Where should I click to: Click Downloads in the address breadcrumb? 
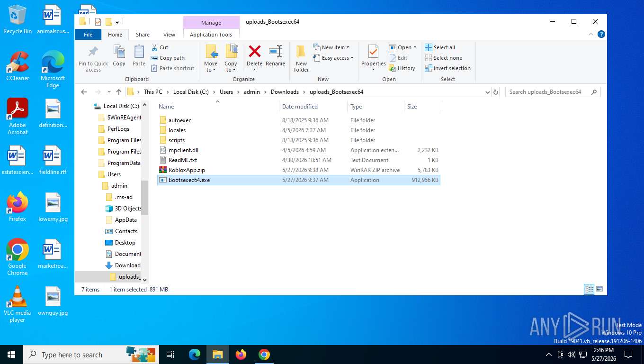285,92
